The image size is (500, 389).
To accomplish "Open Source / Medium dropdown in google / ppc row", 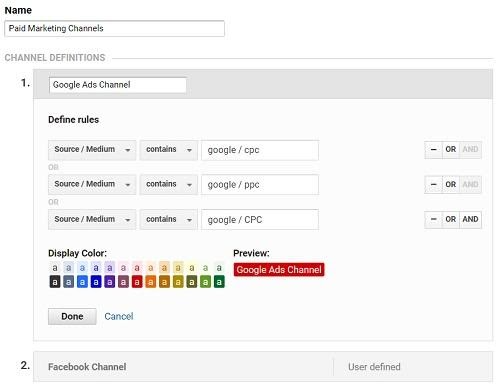I will [x=92, y=184].
